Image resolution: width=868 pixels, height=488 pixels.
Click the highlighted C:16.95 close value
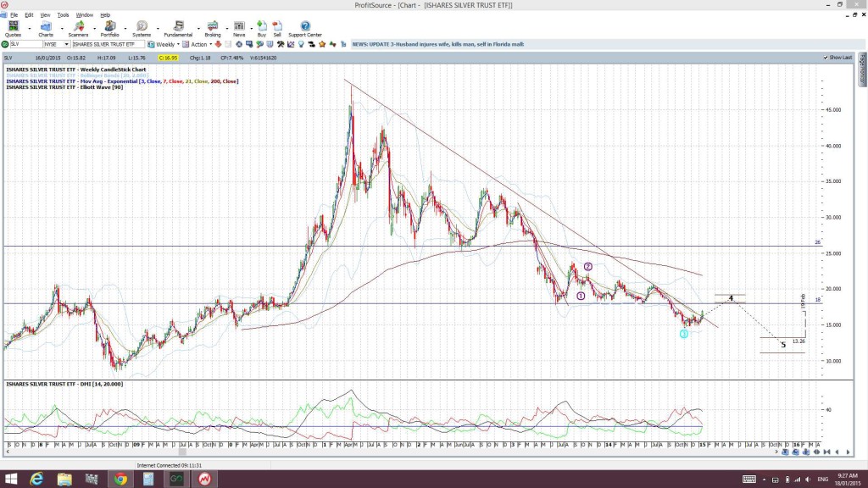168,58
